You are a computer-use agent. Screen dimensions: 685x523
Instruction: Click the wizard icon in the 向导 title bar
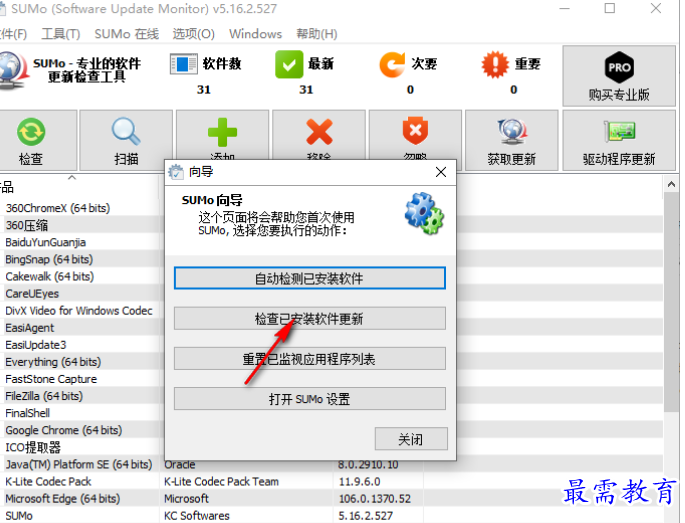pyautogui.click(x=176, y=172)
